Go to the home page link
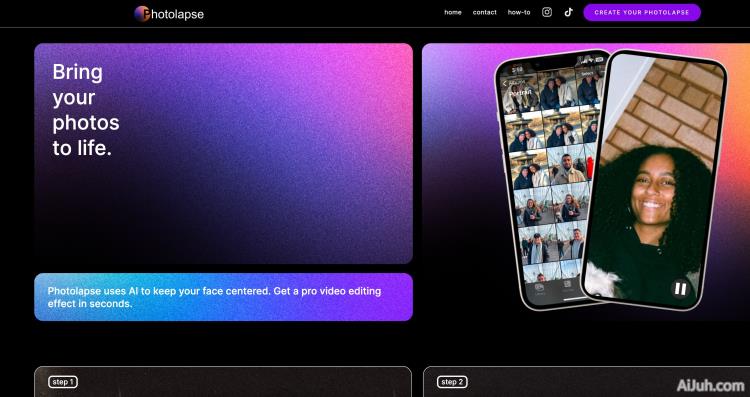The image size is (750, 397). 452,12
